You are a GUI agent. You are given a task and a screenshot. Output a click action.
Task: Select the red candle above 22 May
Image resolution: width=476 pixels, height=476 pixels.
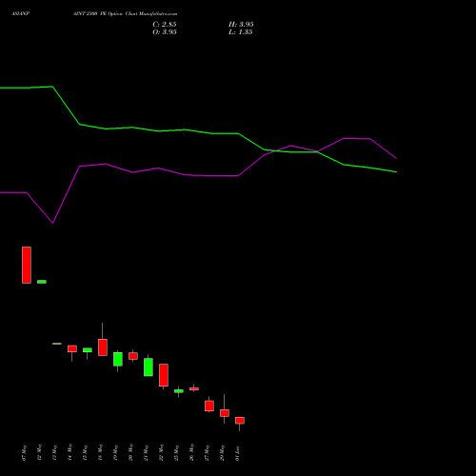coord(164,375)
